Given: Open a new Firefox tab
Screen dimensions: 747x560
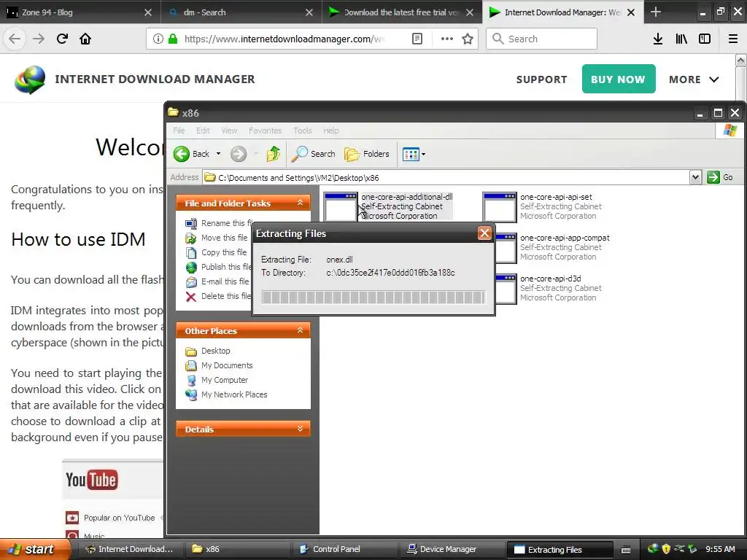Looking at the screenshot, I should pyautogui.click(x=656, y=12).
